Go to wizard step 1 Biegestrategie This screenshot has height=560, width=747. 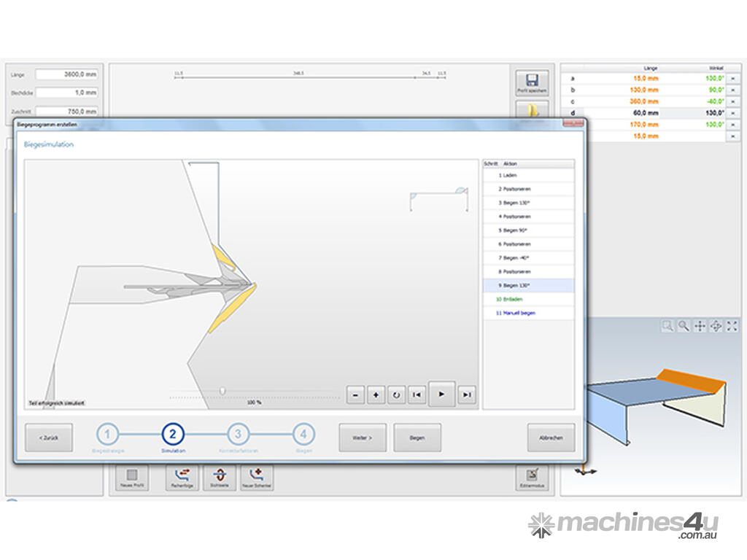[107, 435]
